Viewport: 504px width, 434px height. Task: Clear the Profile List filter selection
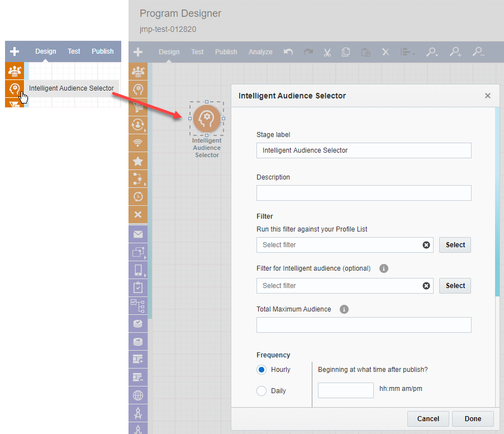pyautogui.click(x=426, y=245)
